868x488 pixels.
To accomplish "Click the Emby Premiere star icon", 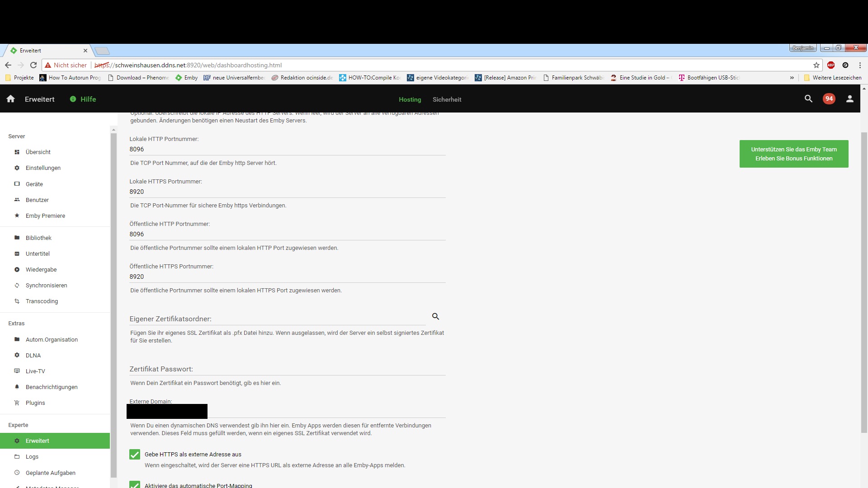I will pyautogui.click(x=17, y=216).
